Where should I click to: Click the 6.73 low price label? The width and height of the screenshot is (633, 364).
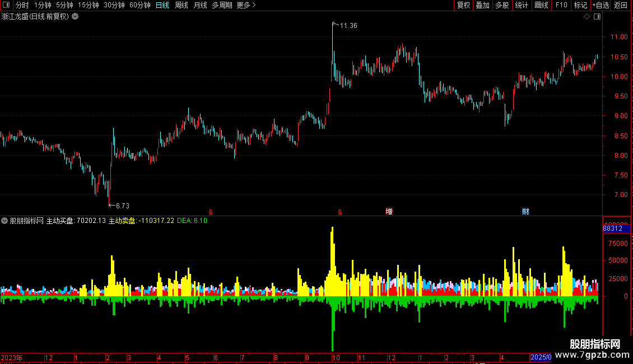coord(123,206)
